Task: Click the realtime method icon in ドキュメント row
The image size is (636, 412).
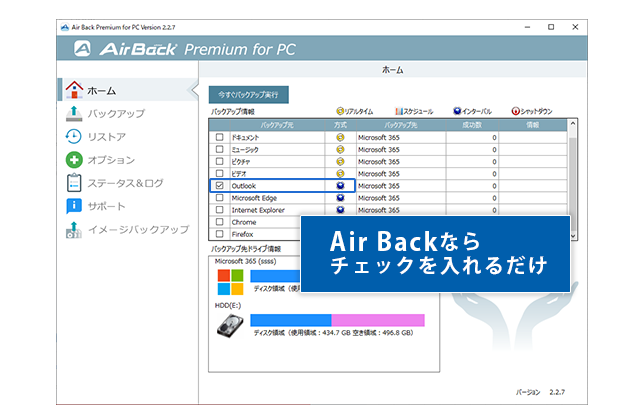Action: (x=340, y=136)
